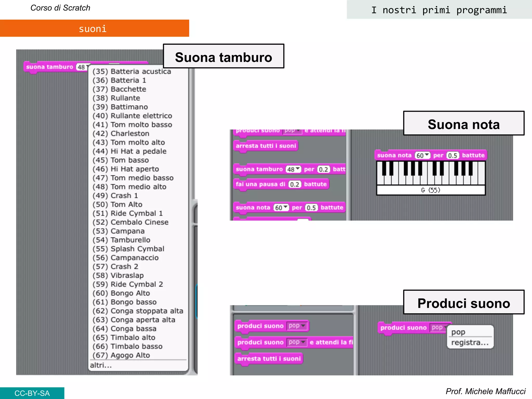The height and width of the screenshot is (399, 532).
Task: Select (42) Charleston drum entry
Action: pos(121,134)
